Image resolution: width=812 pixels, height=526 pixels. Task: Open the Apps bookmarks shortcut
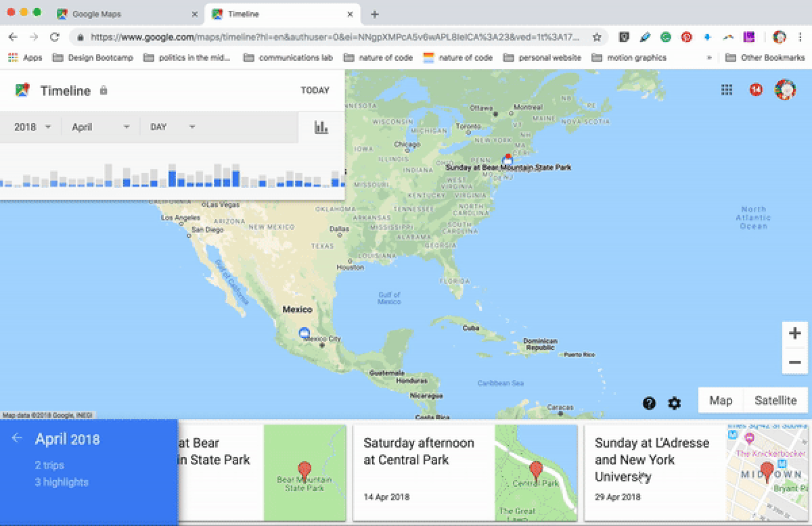click(x=25, y=57)
